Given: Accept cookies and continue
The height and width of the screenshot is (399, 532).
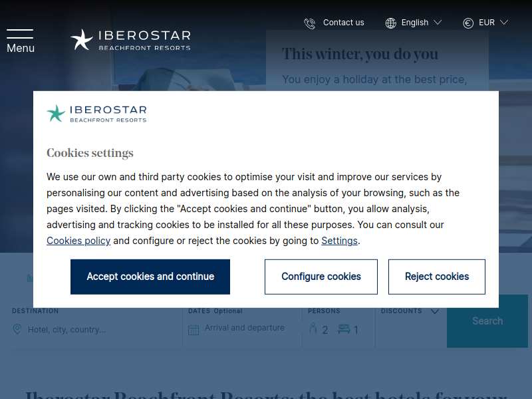Looking at the screenshot, I should pos(150,277).
